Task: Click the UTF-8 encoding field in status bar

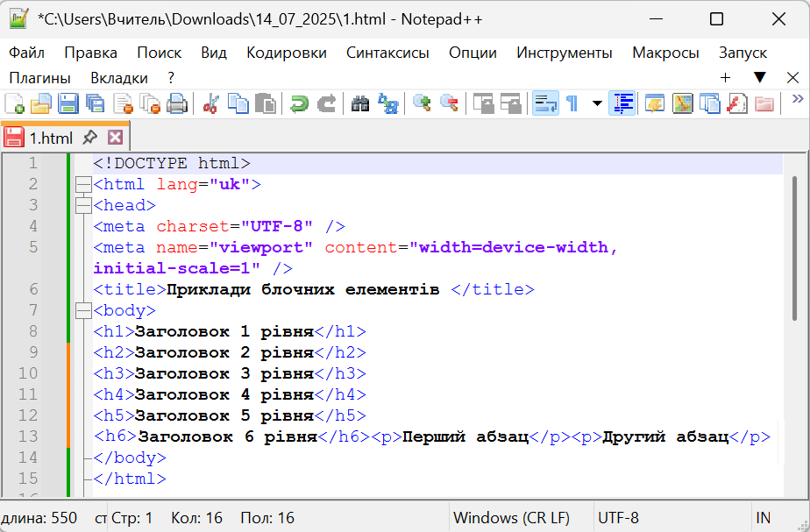Action: pyautogui.click(x=618, y=518)
